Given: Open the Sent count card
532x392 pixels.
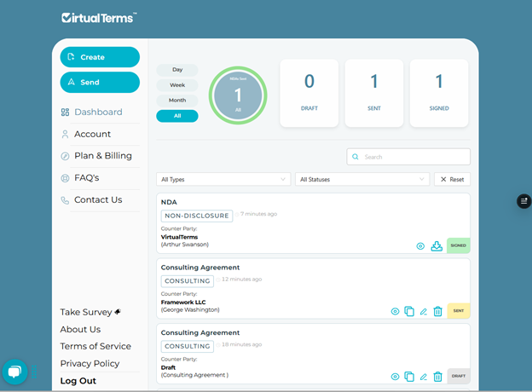Looking at the screenshot, I should click(x=374, y=93).
